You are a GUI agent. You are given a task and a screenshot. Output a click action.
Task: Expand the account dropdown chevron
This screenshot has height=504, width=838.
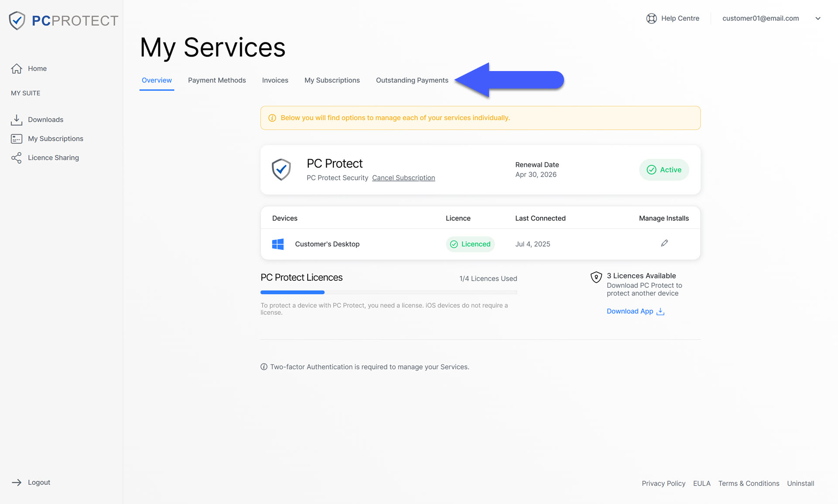818,18
